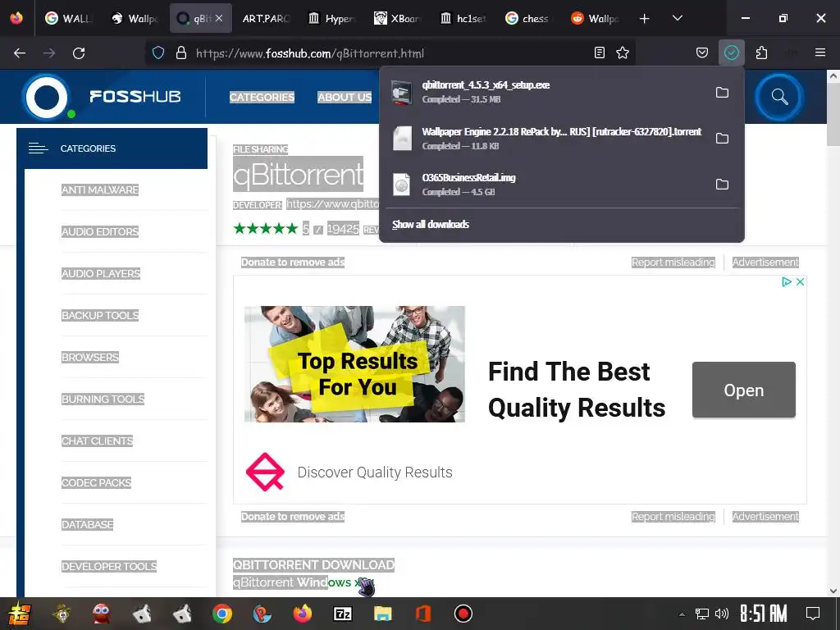Switch to the hc1set tab
840x630 pixels.
pos(463,18)
